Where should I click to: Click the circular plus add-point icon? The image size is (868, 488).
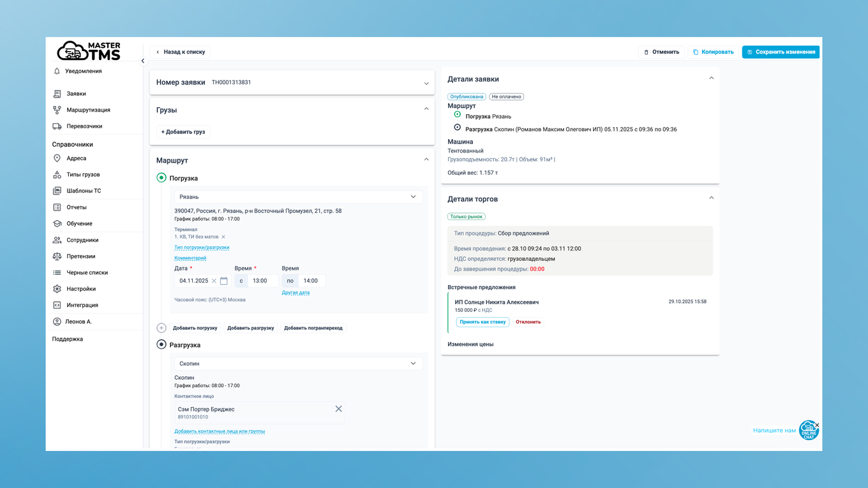click(161, 328)
